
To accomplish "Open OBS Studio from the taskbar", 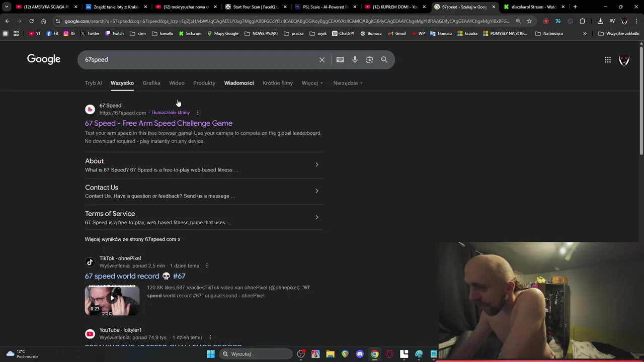I will click(x=301, y=354).
